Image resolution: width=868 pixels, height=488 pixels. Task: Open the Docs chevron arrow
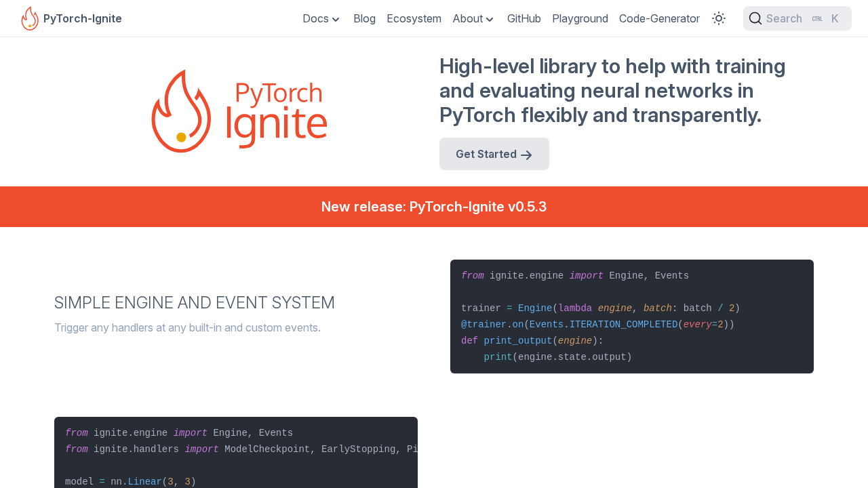point(335,18)
